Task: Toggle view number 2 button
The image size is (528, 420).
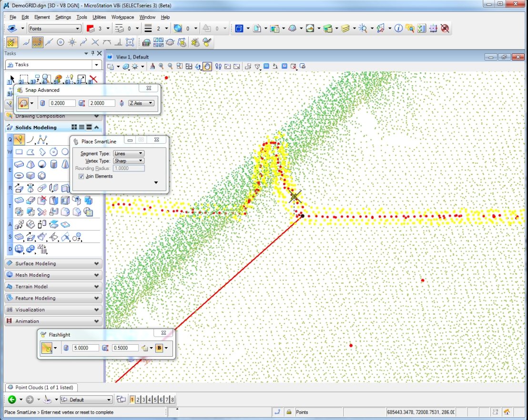Action: [x=138, y=400]
